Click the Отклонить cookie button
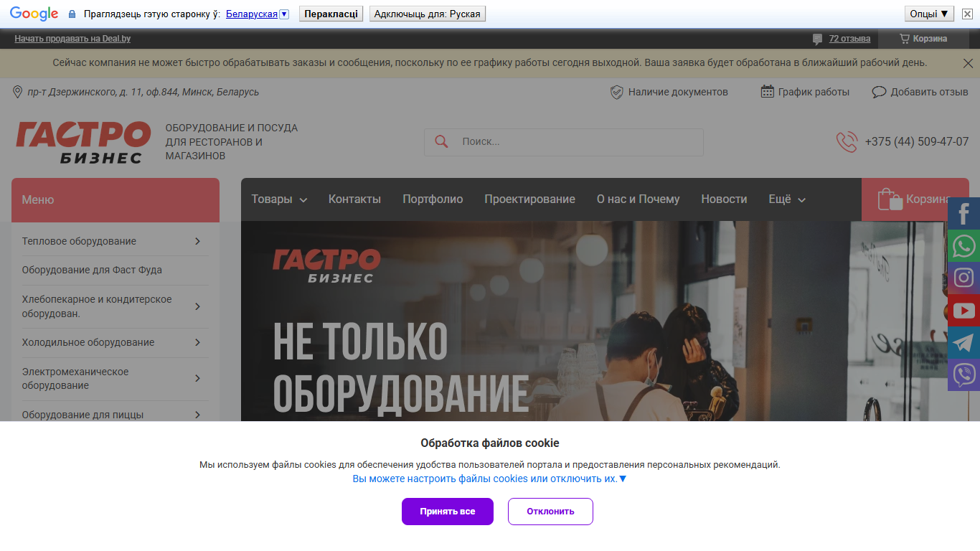 tap(550, 512)
